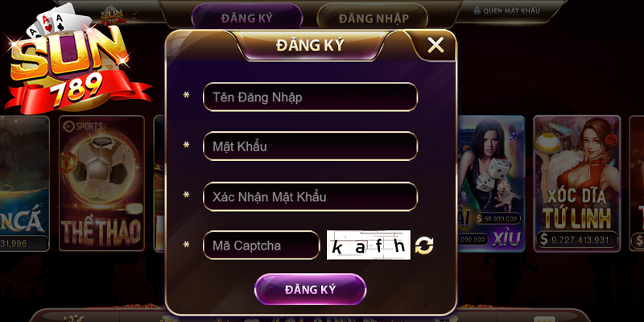Open the fishing game card at left edge
The height and width of the screenshot is (322, 644).
[x=24, y=184]
